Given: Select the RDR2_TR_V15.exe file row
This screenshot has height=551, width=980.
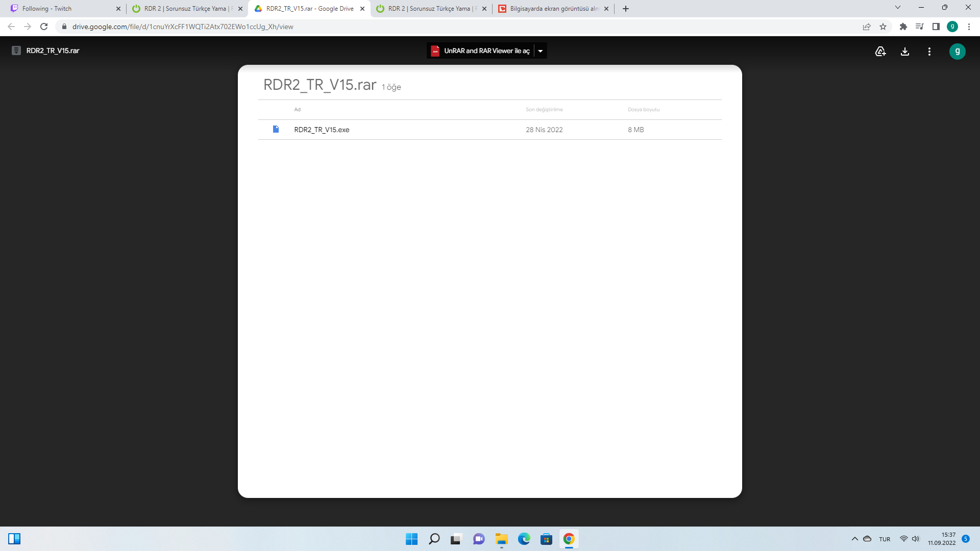Looking at the screenshot, I should (x=322, y=130).
